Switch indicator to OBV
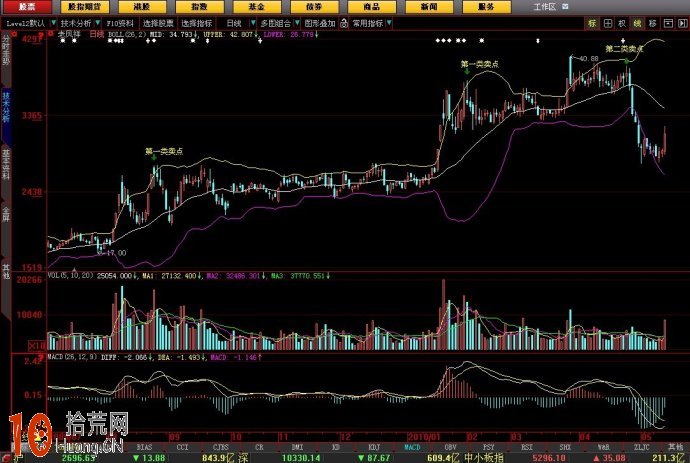The width and height of the screenshot is (690, 463). click(450, 447)
